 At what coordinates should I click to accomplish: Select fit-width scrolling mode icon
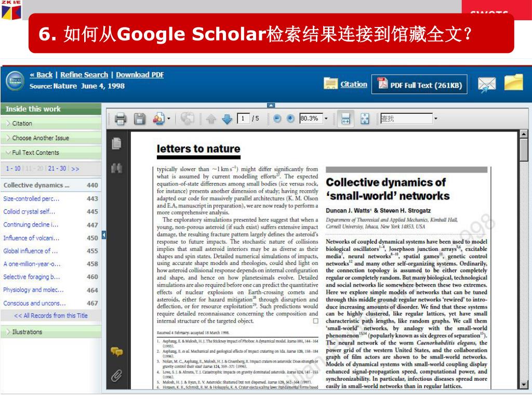click(345, 119)
